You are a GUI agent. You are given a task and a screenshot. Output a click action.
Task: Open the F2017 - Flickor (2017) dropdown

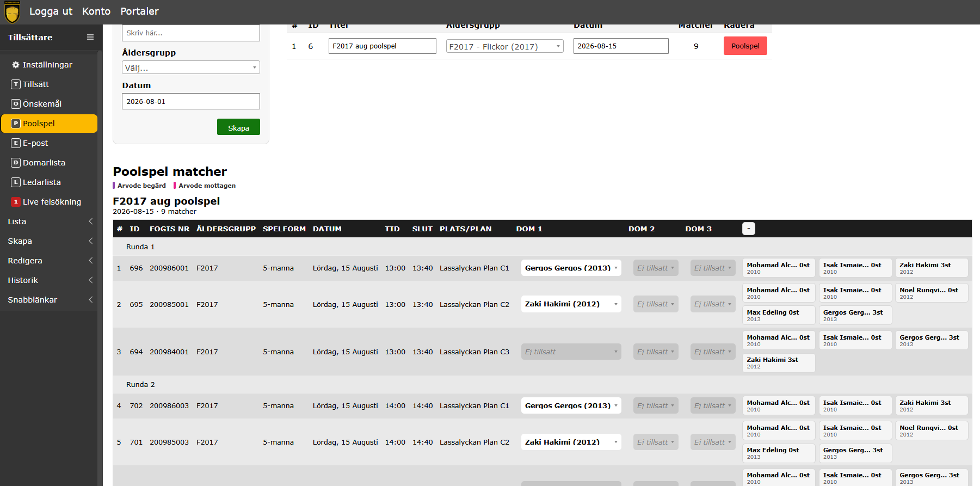[x=504, y=46]
